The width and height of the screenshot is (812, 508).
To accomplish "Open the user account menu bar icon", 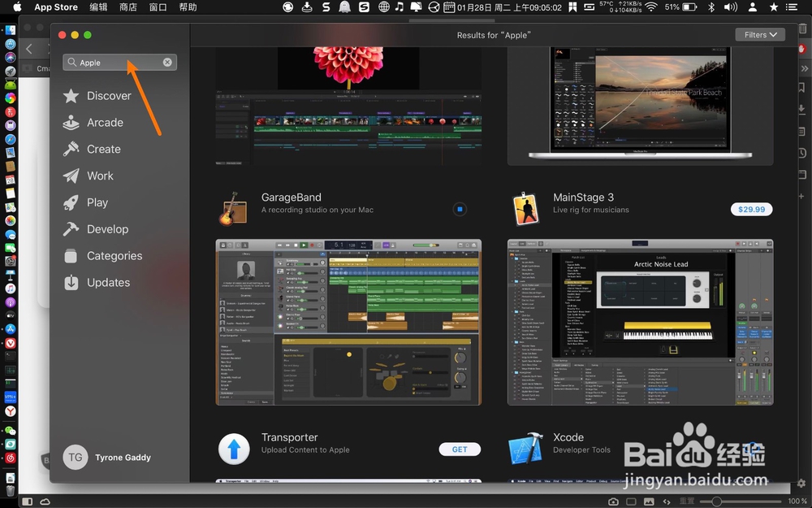I will point(753,7).
